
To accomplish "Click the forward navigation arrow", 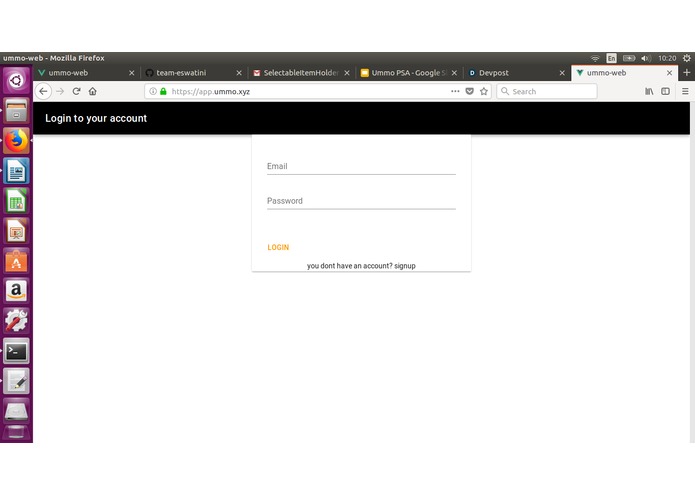I will tap(60, 91).
